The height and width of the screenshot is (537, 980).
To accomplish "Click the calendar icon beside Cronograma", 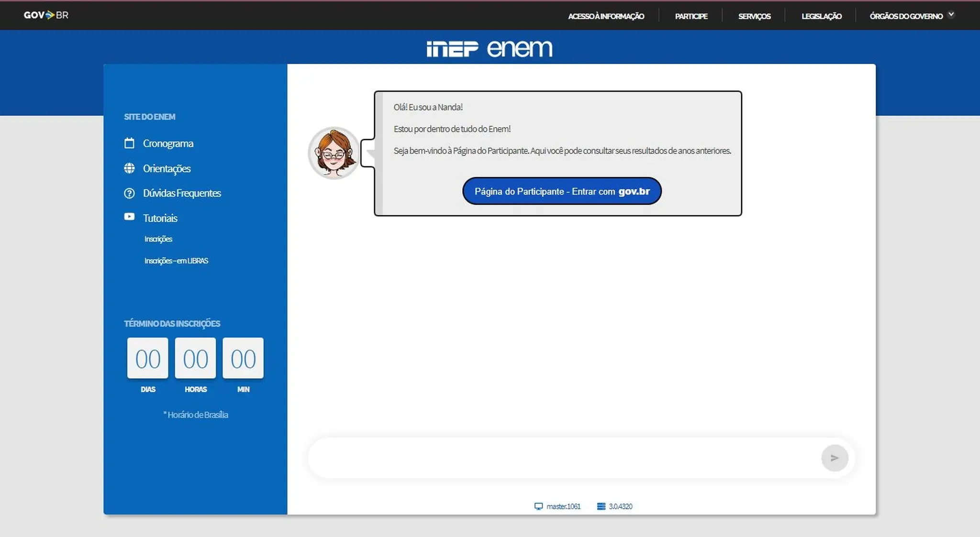I will point(129,143).
